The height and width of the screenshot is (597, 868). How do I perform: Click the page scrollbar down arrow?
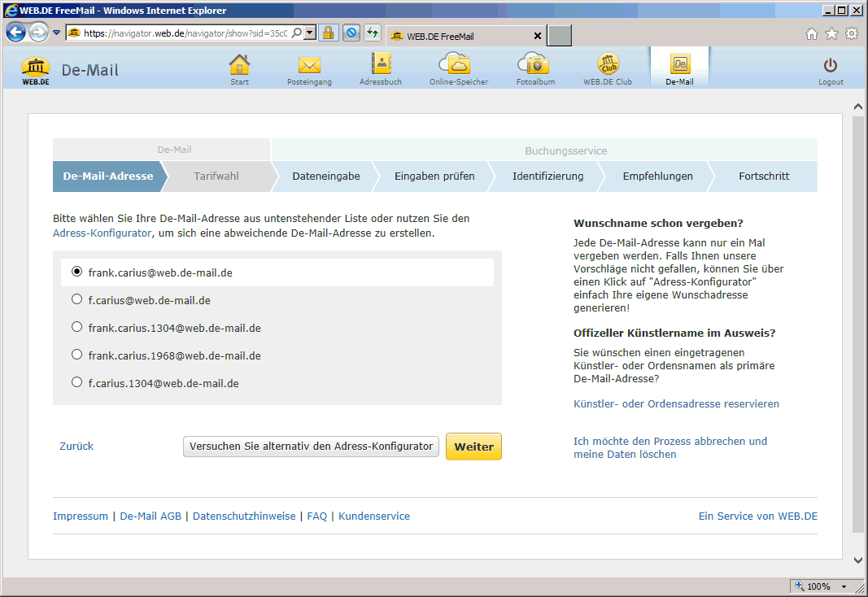(x=858, y=560)
